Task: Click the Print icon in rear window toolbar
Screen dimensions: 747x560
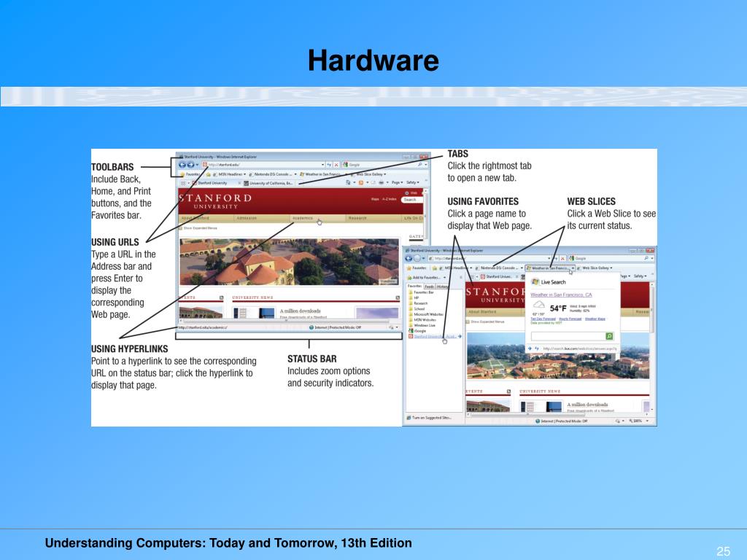Action: click(382, 183)
